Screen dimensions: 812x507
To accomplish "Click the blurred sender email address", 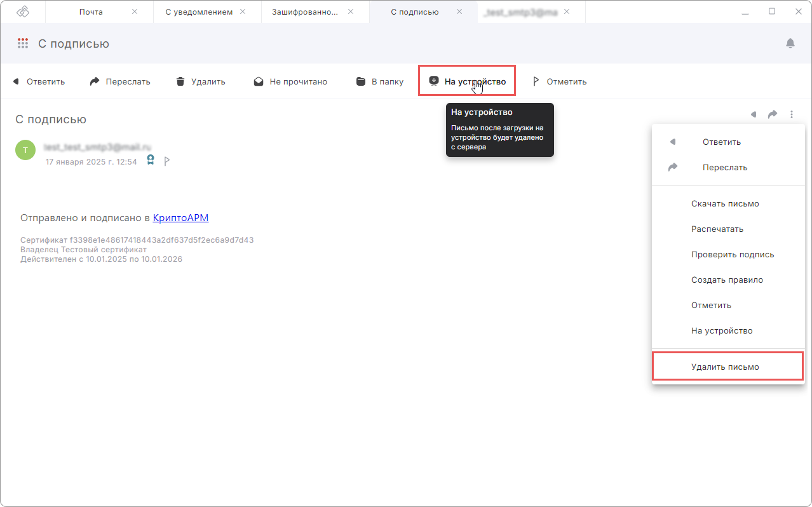I will click(x=98, y=147).
